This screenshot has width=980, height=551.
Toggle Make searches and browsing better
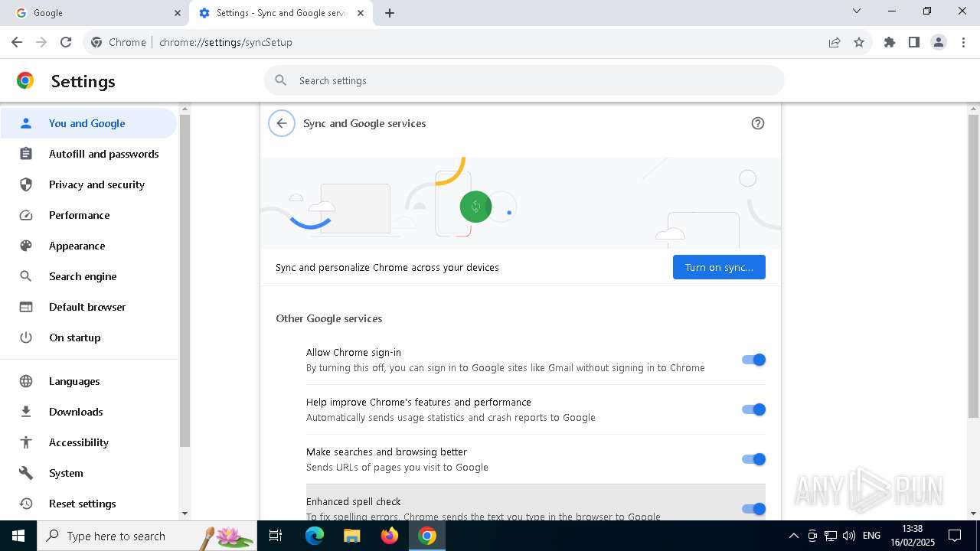pyautogui.click(x=753, y=459)
